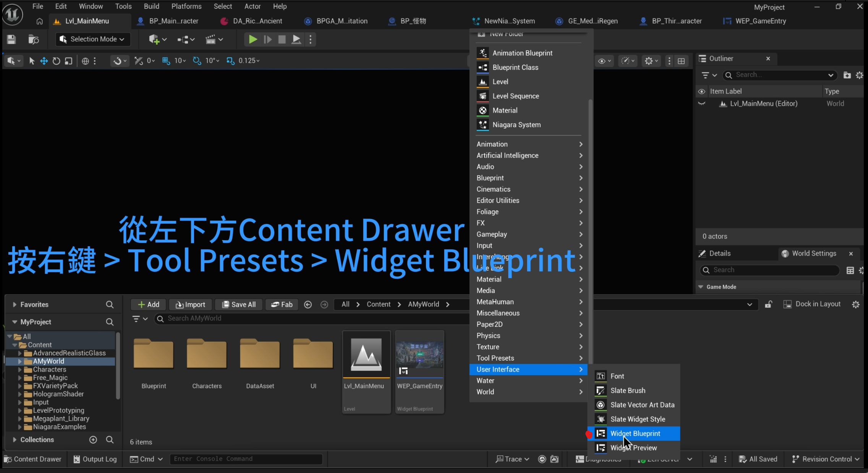Click the Import button

tap(191, 304)
